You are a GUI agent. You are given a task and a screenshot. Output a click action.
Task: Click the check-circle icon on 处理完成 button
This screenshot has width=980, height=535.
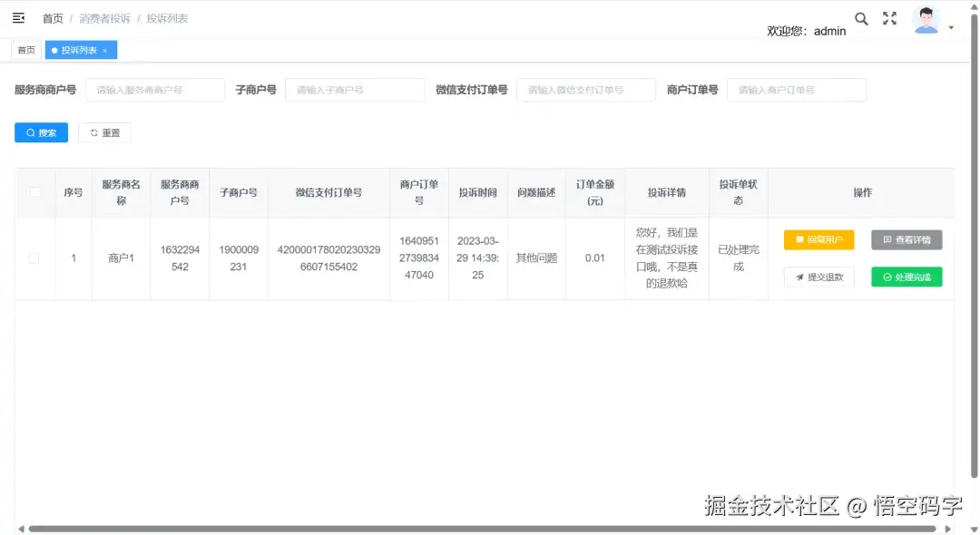[887, 277]
